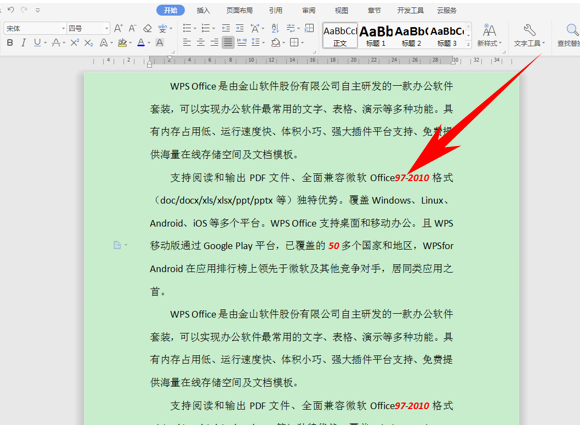Align text right

point(214,43)
